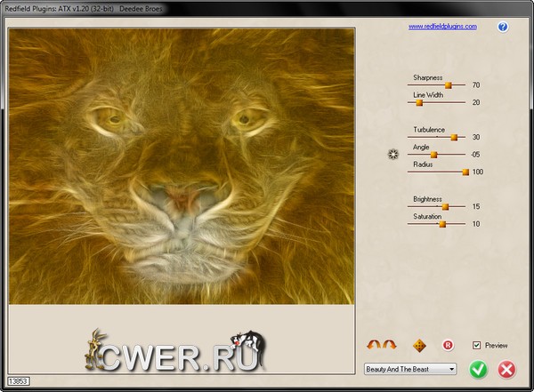Click the Turbulence slider handle
This screenshot has height=392, width=534.
point(454,138)
